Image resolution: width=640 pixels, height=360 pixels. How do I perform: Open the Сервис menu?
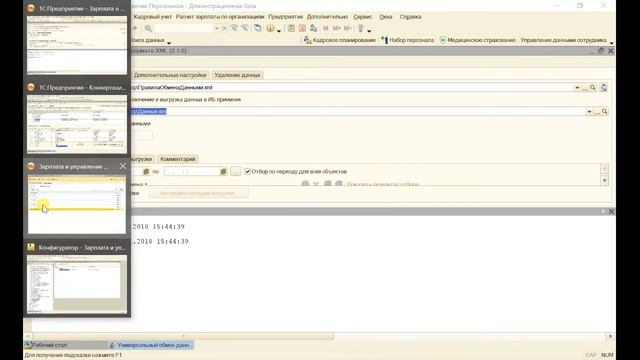pyautogui.click(x=362, y=17)
